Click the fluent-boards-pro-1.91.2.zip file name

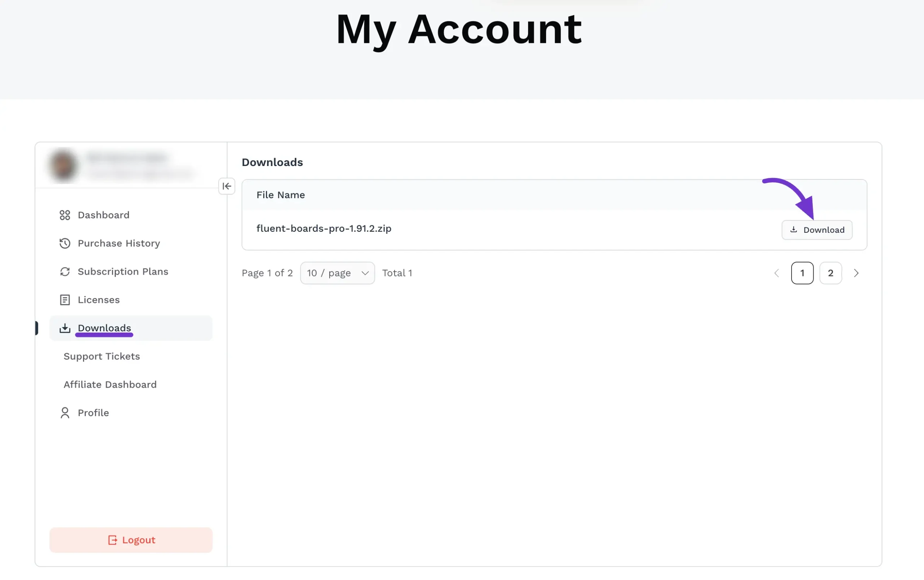pos(324,228)
